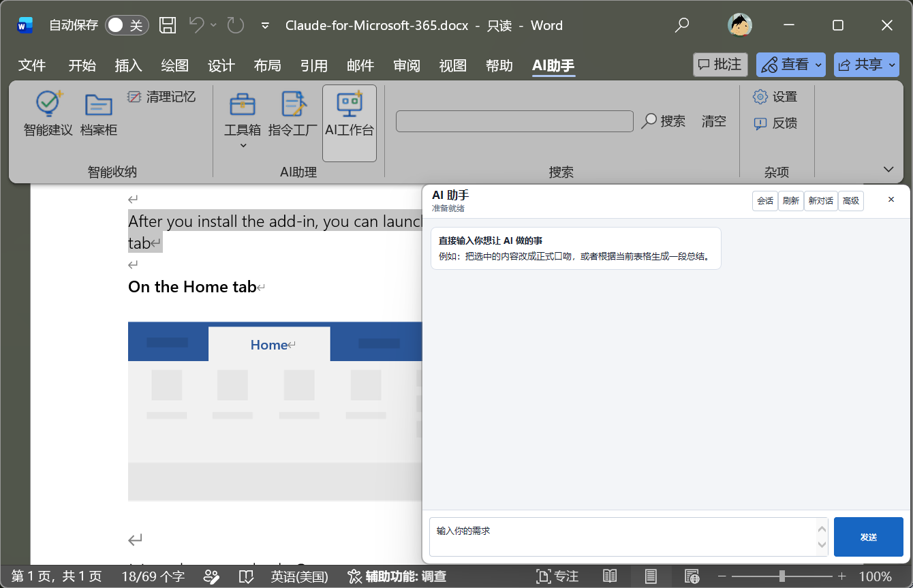Viewport: 913px width, 588px height.
Task: Click the zoom out minus button
Action: click(722, 576)
